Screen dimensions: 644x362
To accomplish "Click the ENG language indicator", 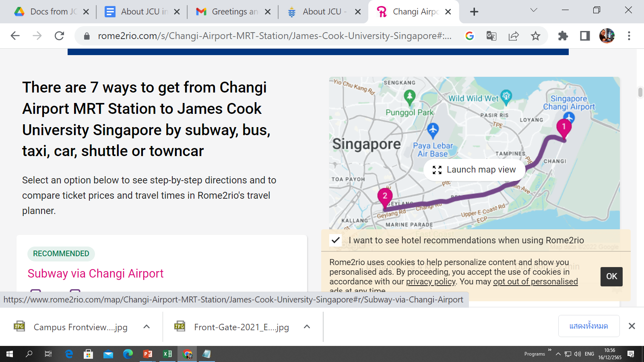I will [x=589, y=354].
